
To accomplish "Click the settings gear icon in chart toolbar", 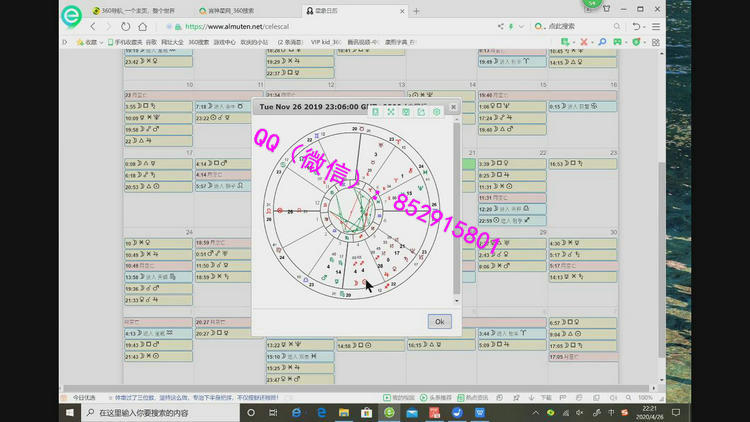I will click(436, 112).
